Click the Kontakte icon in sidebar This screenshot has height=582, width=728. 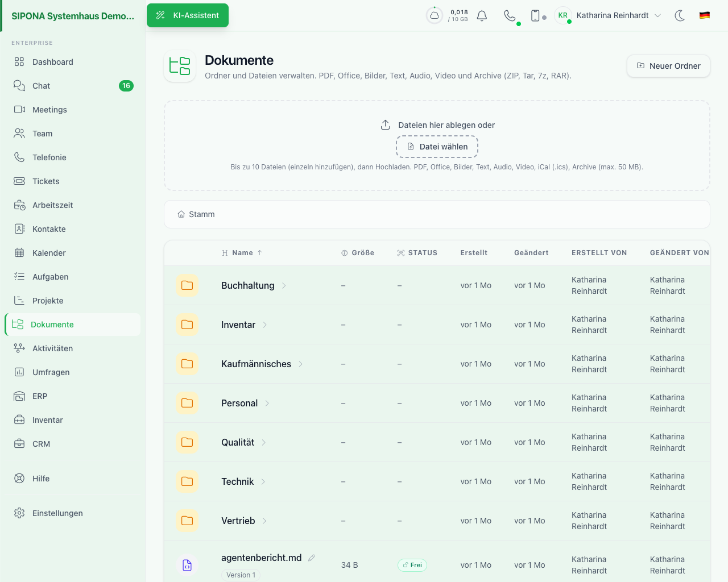tap(19, 229)
